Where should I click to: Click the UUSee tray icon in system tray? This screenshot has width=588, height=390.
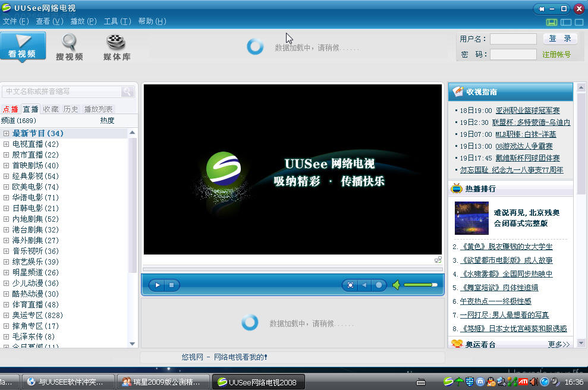(x=448, y=382)
